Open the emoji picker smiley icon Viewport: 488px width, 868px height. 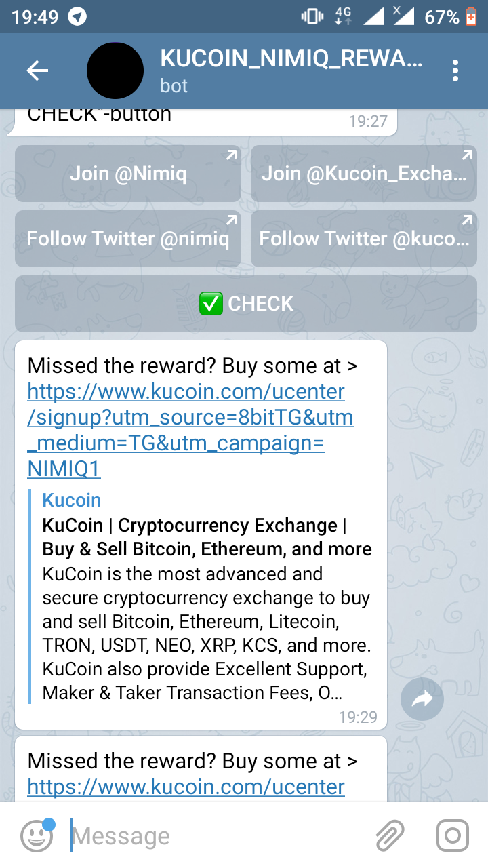(37, 835)
